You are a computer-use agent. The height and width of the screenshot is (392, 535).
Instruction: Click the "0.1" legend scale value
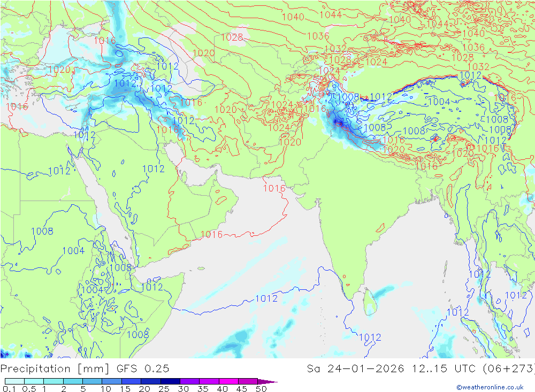coord(9,389)
